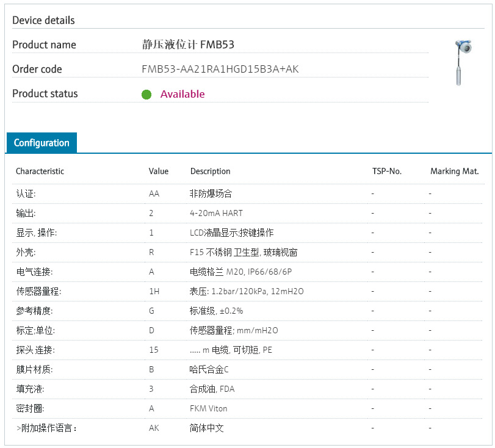This screenshot has width=495, height=448.
Task: Click the Value column header
Action: (159, 172)
